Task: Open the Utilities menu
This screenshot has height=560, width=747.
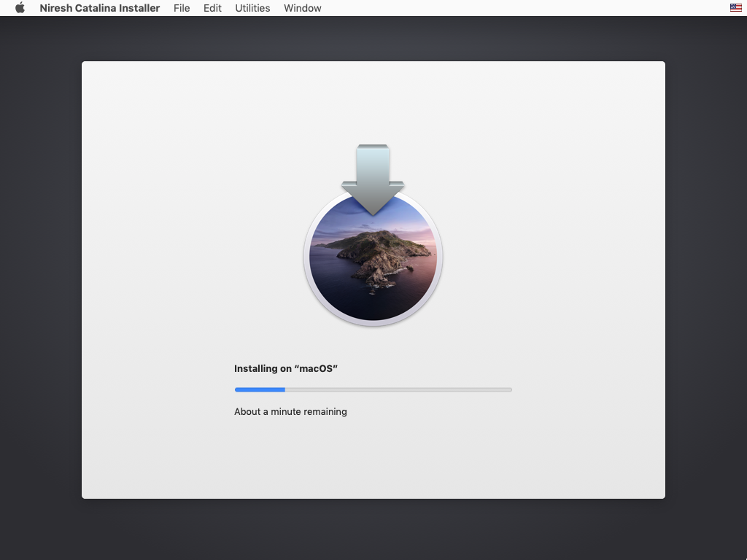Action: coord(252,8)
